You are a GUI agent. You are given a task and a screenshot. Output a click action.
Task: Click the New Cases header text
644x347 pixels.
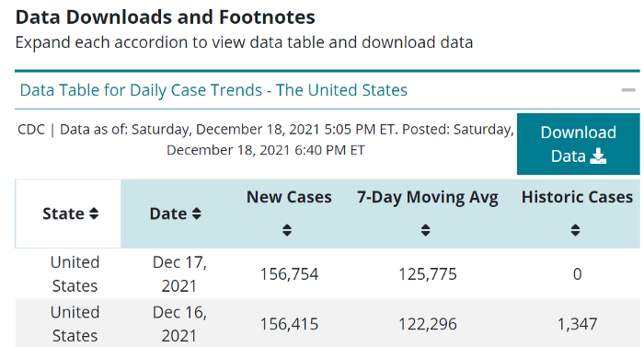[289, 197]
